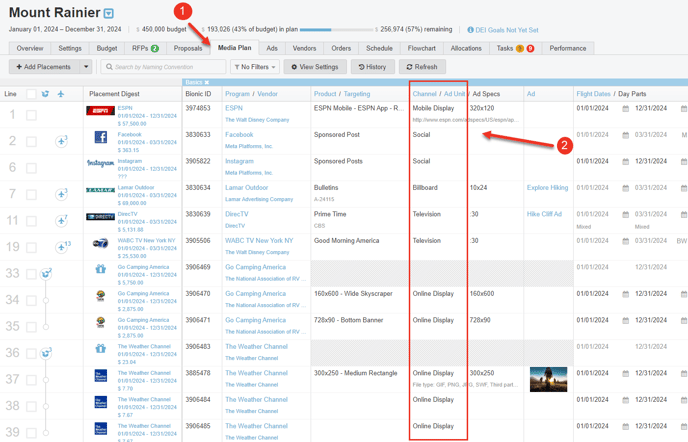The width and height of the screenshot is (688, 442).
Task: Select line 11 checkbox
Action: 31,221
